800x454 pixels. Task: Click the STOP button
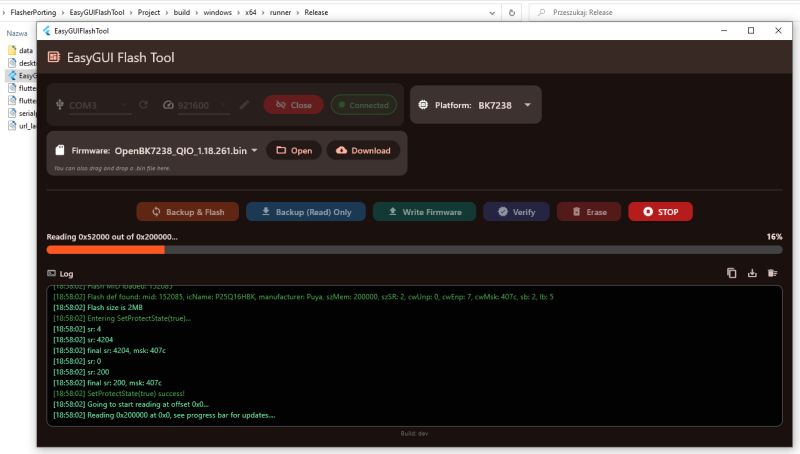click(x=660, y=212)
